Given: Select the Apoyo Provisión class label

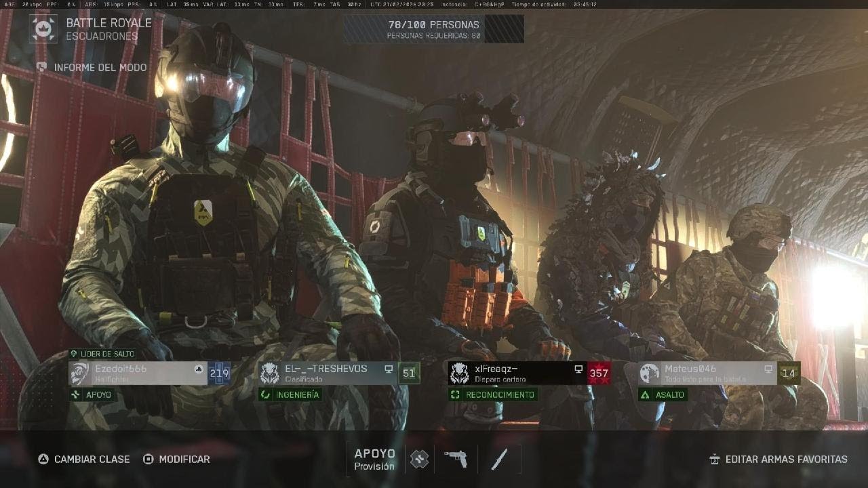Looking at the screenshot, I should [x=374, y=459].
